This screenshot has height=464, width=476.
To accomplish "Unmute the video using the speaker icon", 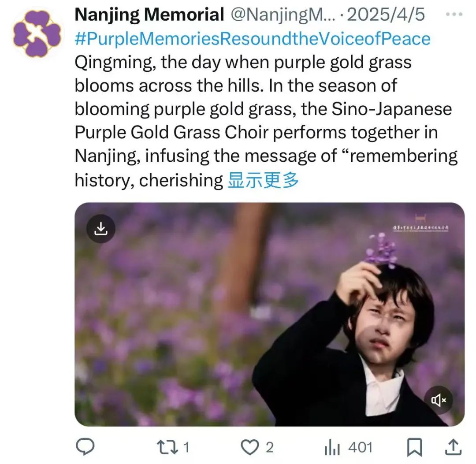I will tap(439, 400).
